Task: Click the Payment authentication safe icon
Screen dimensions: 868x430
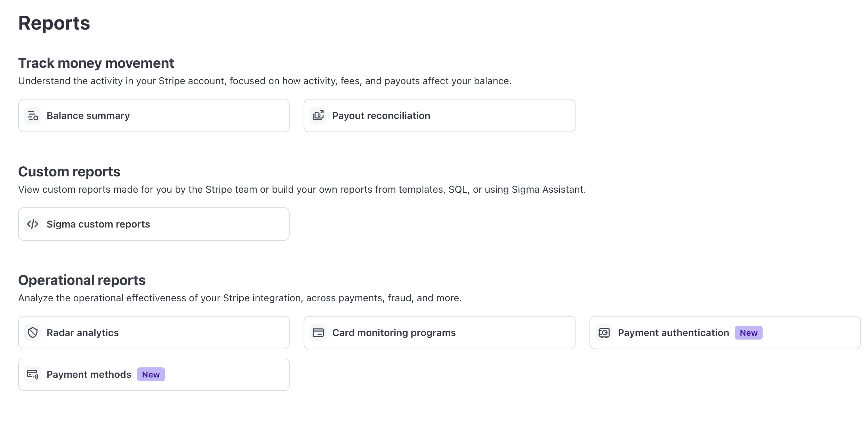Action: coord(604,333)
